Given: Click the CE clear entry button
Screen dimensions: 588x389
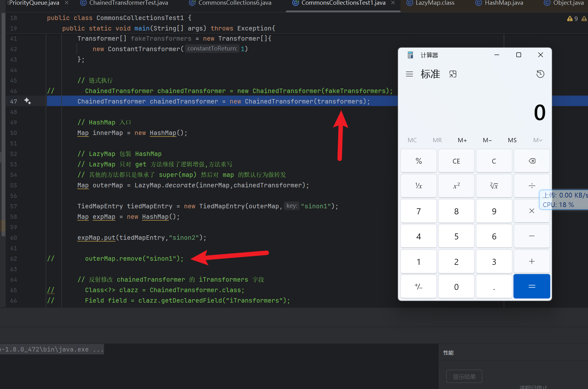Looking at the screenshot, I should point(456,161).
